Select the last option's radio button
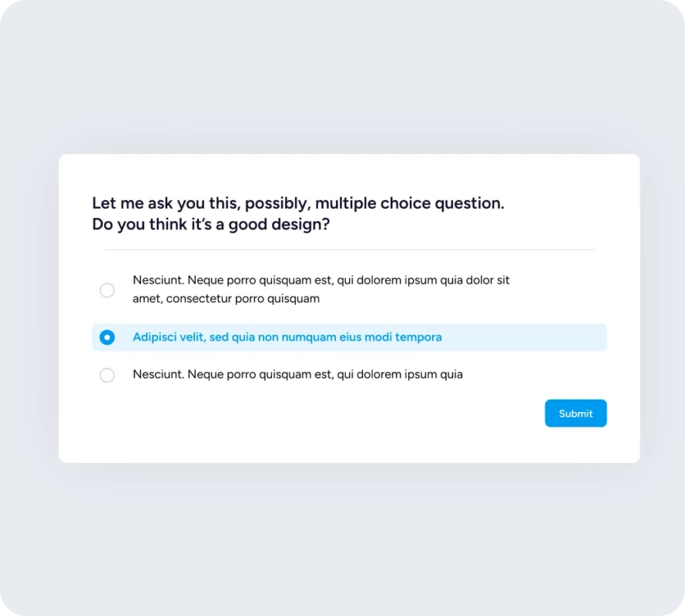This screenshot has width=685, height=616. (x=107, y=375)
